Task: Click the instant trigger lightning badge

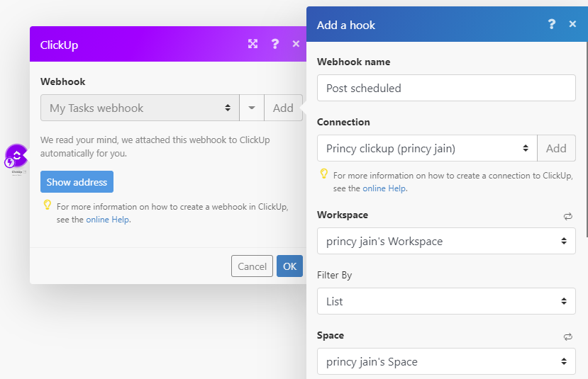Action: click(9, 162)
